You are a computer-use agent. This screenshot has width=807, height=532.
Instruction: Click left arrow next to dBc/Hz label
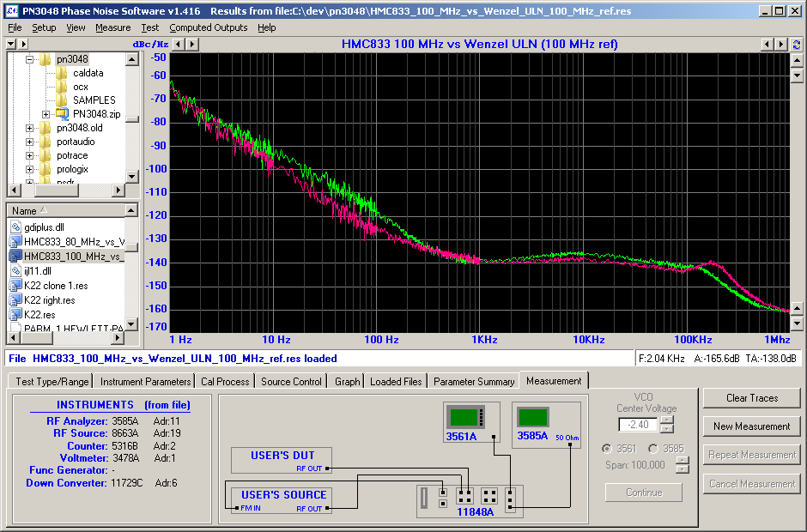click(x=179, y=45)
